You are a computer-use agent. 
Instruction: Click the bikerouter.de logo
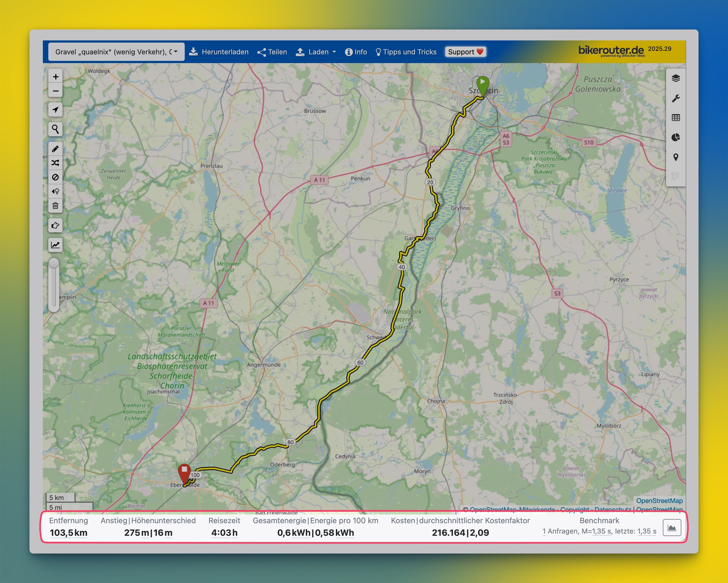(x=611, y=51)
